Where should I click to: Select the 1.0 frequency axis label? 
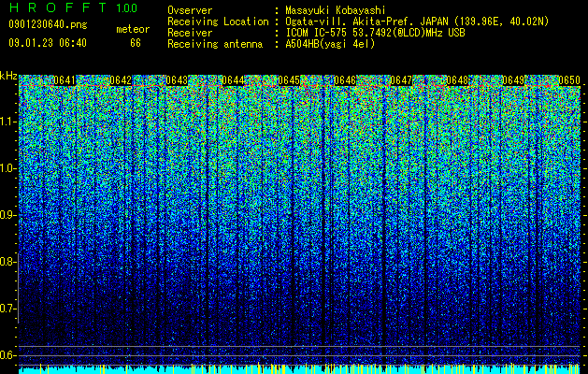[x=8, y=168]
